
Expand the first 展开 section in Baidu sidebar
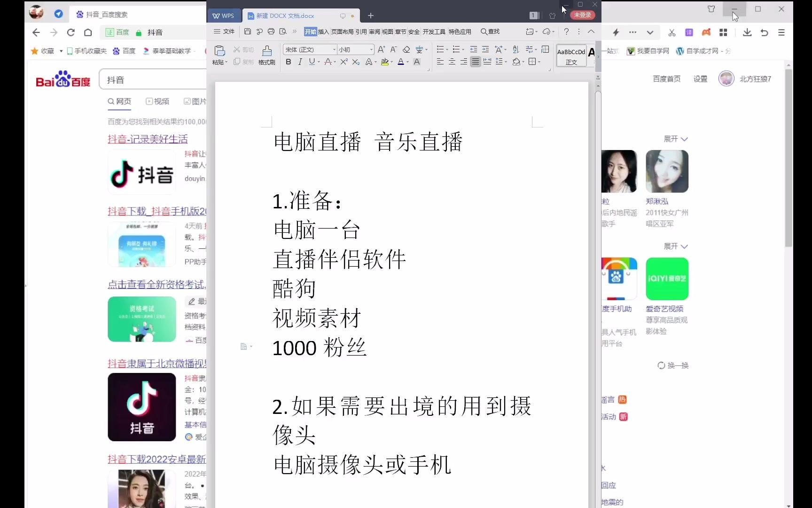pyautogui.click(x=676, y=139)
